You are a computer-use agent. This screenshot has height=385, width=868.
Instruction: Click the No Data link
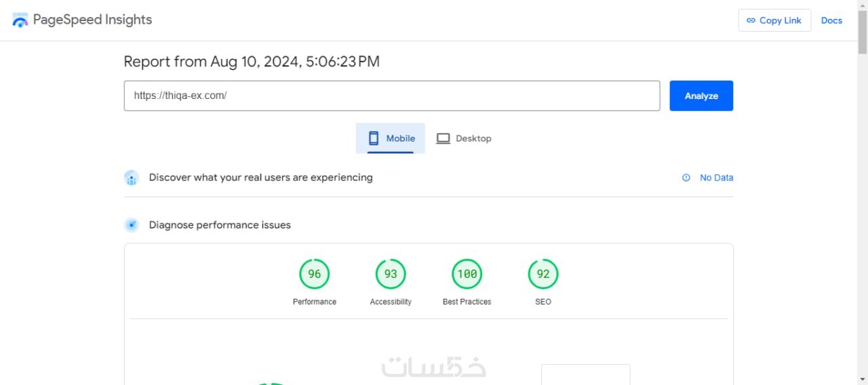pos(716,178)
